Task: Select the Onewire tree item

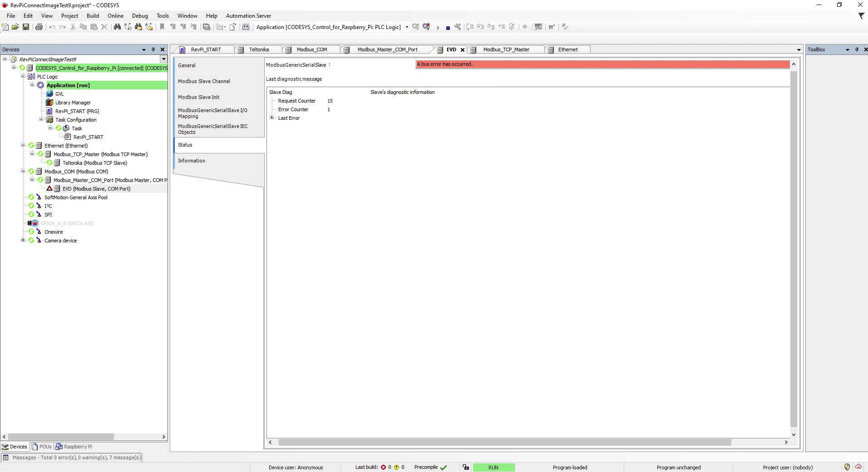Action: [x=54, y=232]
